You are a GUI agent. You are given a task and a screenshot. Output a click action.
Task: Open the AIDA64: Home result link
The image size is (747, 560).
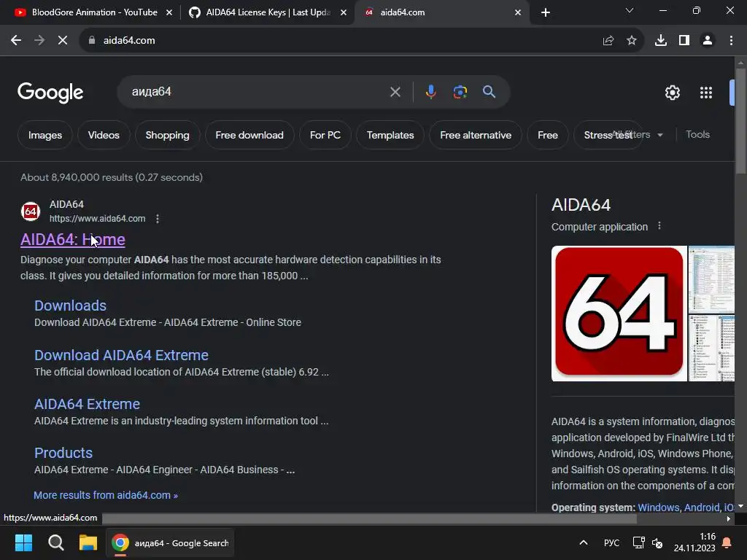point(73,239)
